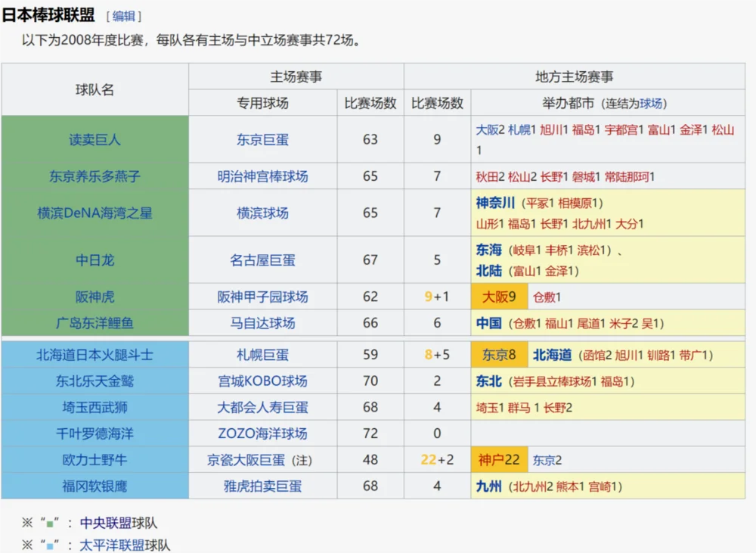Select the 8+5 cell in 日本火腿斗士 row
This screenshot has width=756, height=553.
437,355
